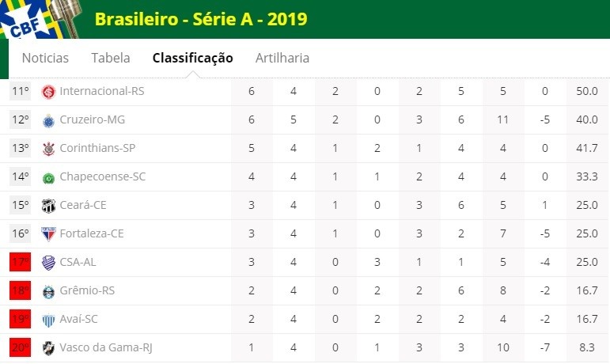Click the red 20º relegation badge
Viewport: 610px width, 364px height.
click(x=21, y=347)
